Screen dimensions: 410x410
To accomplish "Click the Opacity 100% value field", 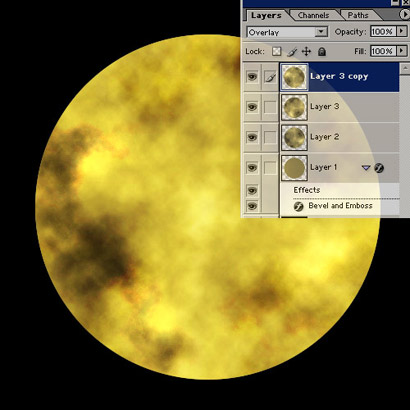I will tap(382, 32).
